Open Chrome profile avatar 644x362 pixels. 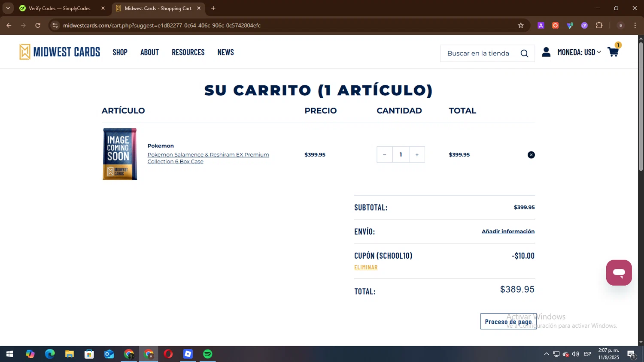(620, 25)
